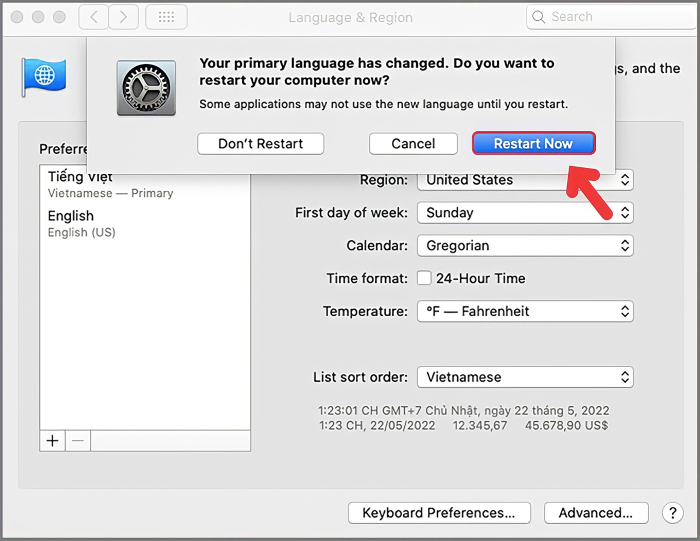Add a language with plus button
Viewport: 700px width, 541px height.
[x=52, y=440]
